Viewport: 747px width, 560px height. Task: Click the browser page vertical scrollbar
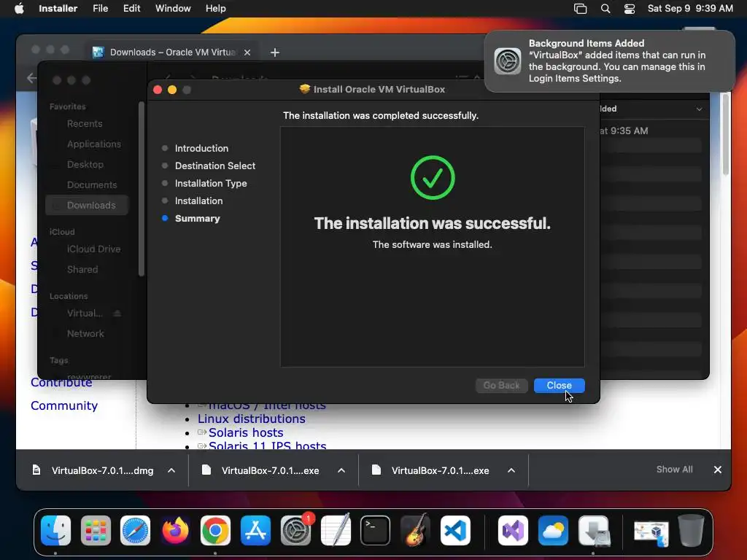coord(726,134)
